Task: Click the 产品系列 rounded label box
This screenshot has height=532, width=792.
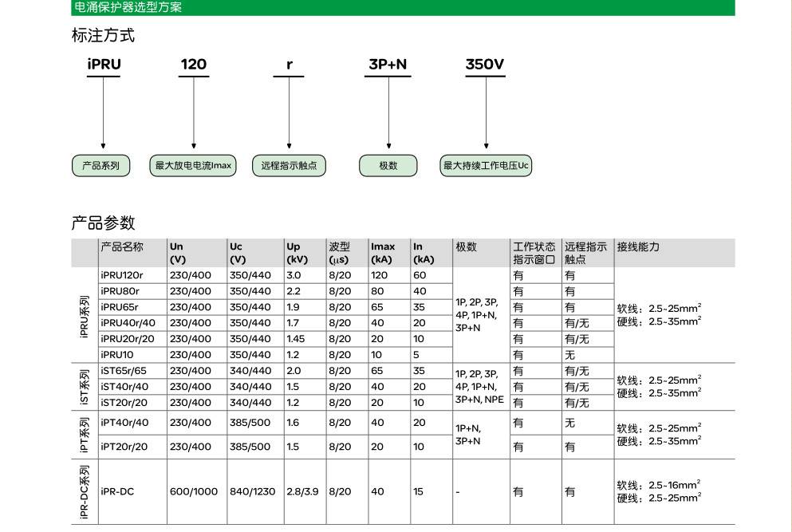Action: pyautogui.click(x=100, y=166)
